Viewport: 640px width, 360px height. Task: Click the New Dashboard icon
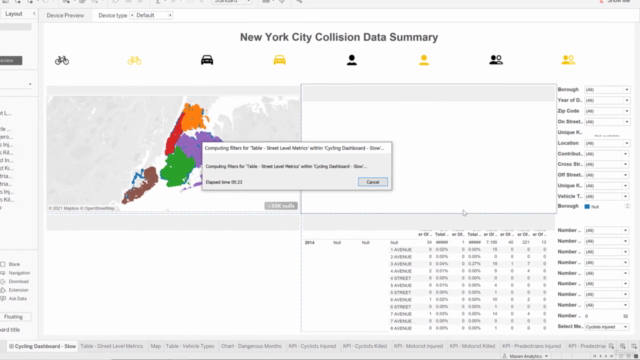[622, 346]
